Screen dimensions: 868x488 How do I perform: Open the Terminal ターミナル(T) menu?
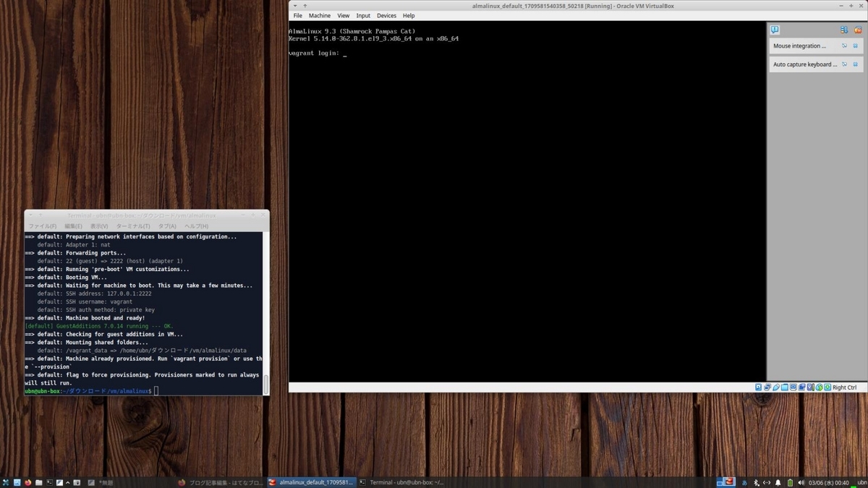133,226
